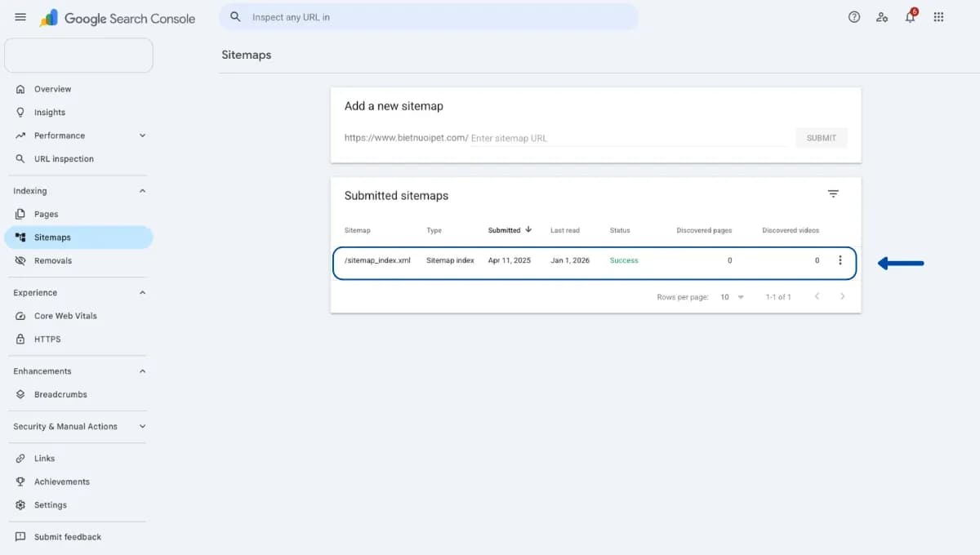Click the Discovered pages column header

pyautogui.click(x=704, y=230)
